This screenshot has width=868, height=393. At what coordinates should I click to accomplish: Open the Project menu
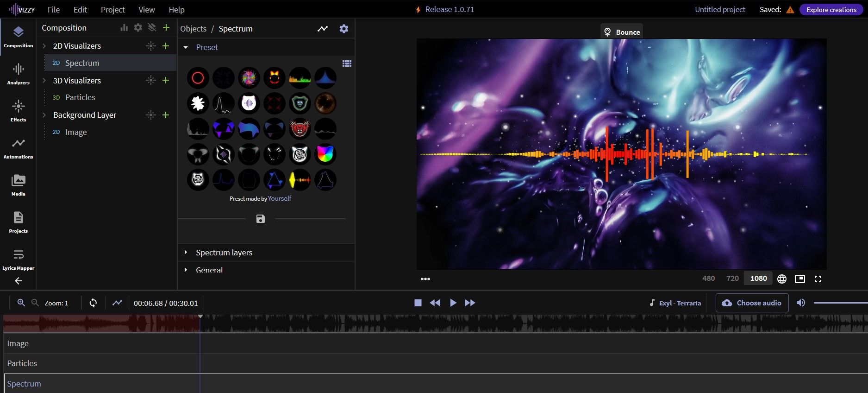tap(112, 10)
